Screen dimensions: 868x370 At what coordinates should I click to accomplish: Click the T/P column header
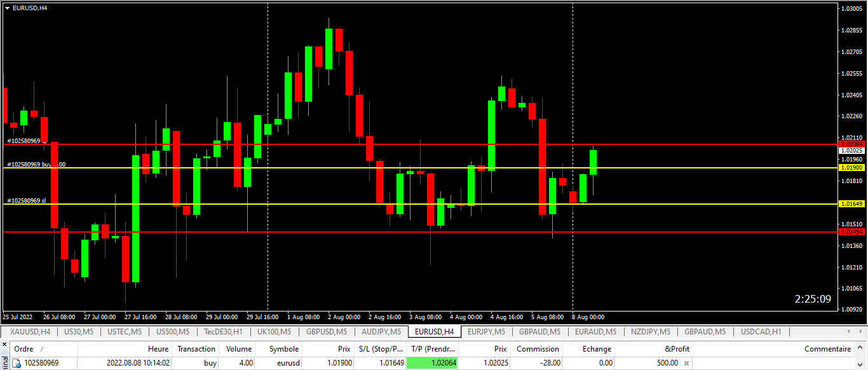pyautogui.click(x=433, y=349)
